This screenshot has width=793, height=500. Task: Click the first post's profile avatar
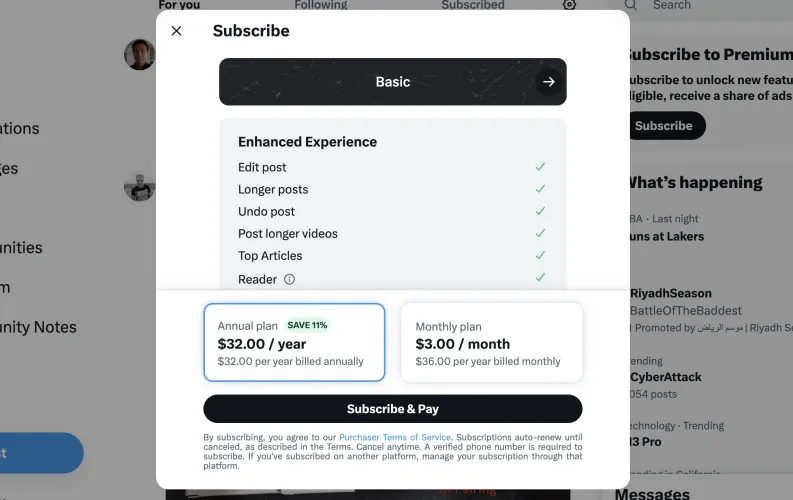point(140,55)
